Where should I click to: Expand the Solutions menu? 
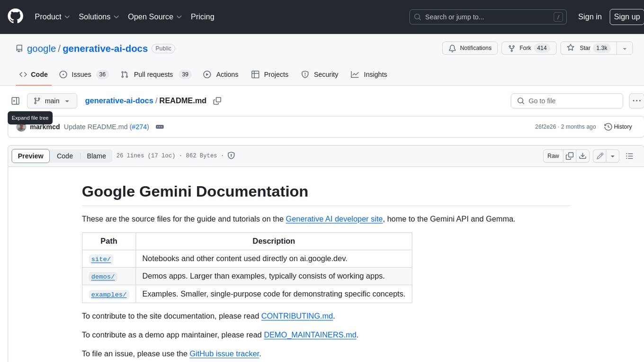click(x=98, y=17)
